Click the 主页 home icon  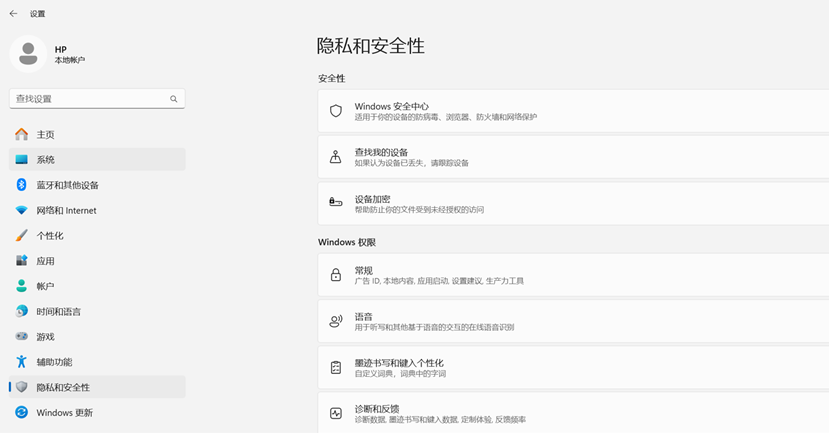pyautogui.click(x=21, y=134)
